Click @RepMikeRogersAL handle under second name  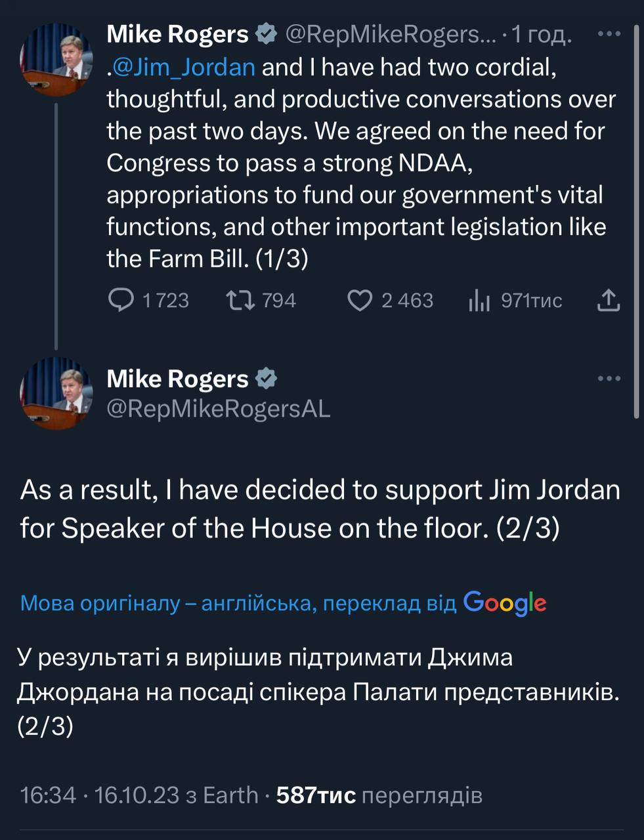(x=219, y=409)
